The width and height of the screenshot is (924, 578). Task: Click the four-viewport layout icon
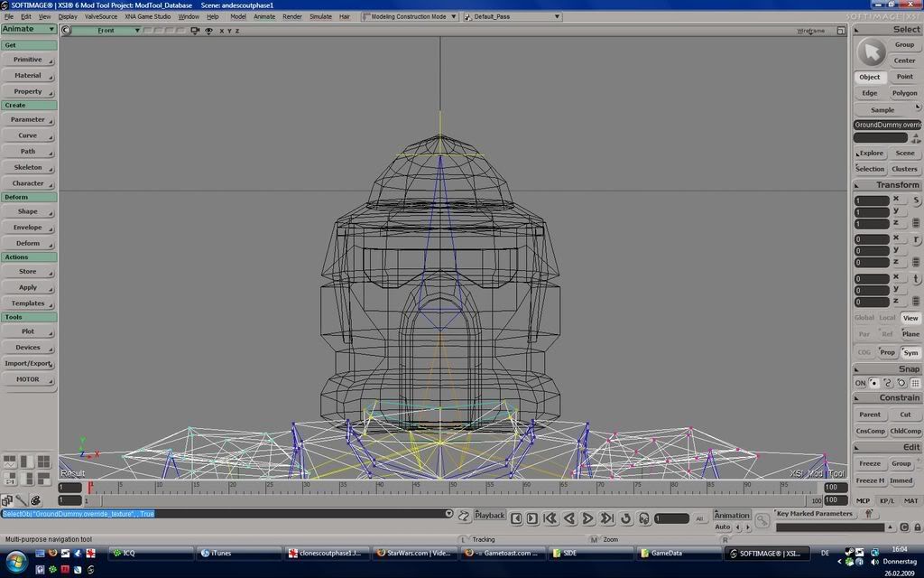click(x=43, y=461)
